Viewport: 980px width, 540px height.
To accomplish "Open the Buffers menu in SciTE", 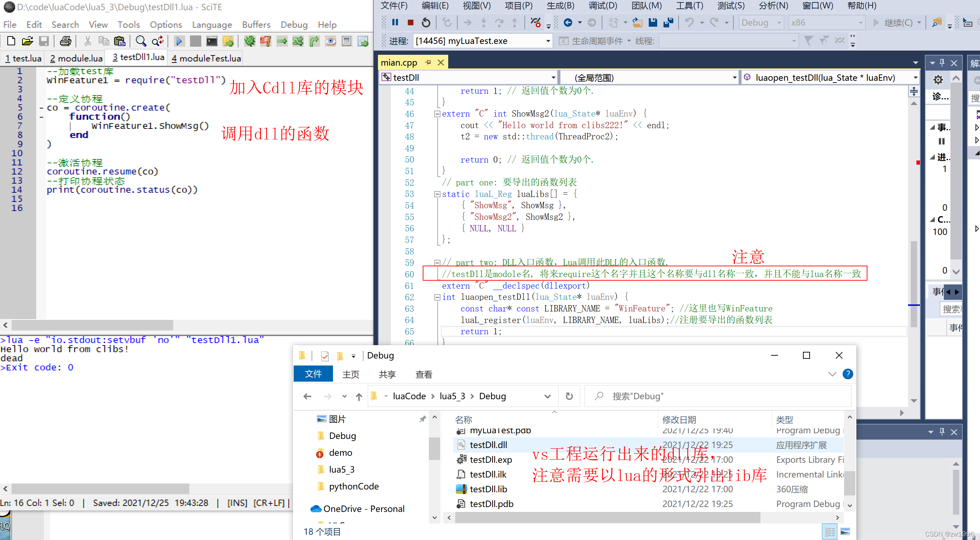I will [256, 25].
